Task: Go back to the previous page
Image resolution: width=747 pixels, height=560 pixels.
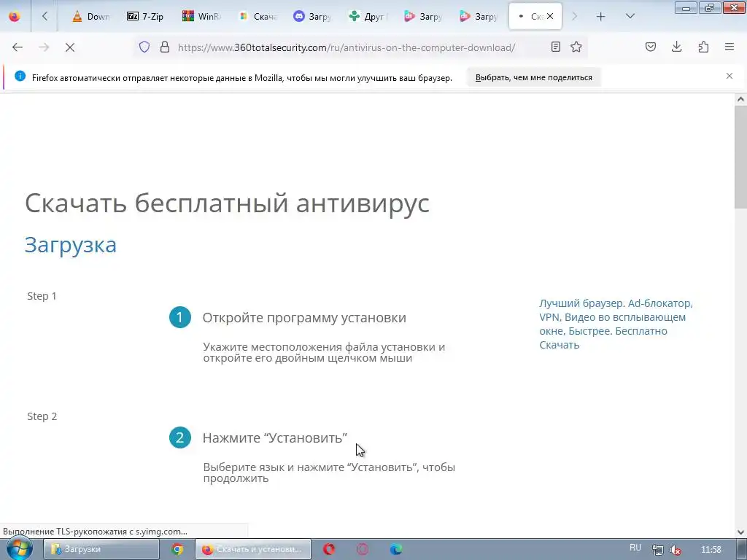Action: point(18,47)
